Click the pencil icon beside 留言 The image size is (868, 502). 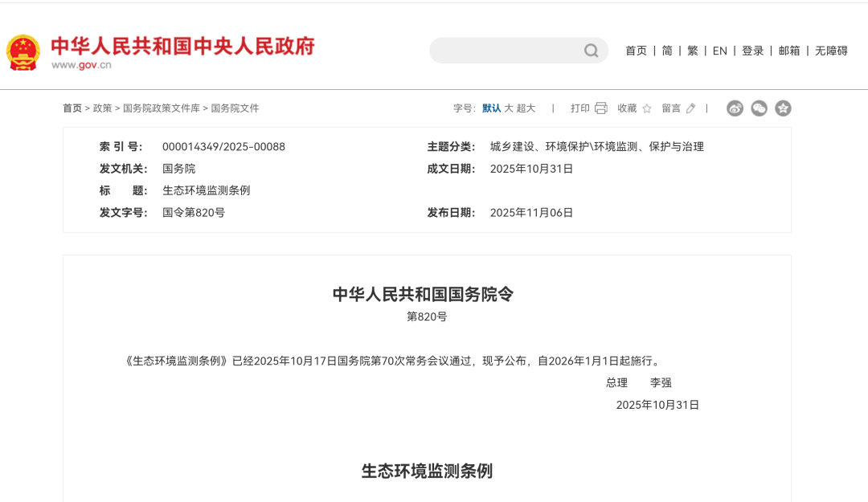[689, 108]
